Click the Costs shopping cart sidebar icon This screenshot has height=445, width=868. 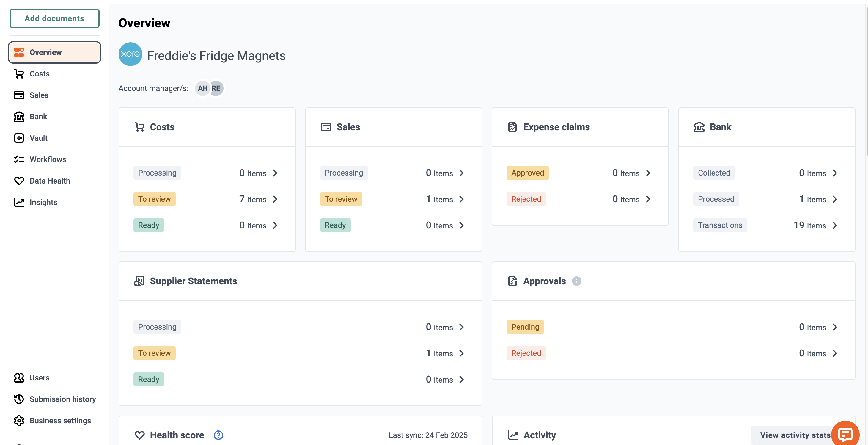click(19, 74)
